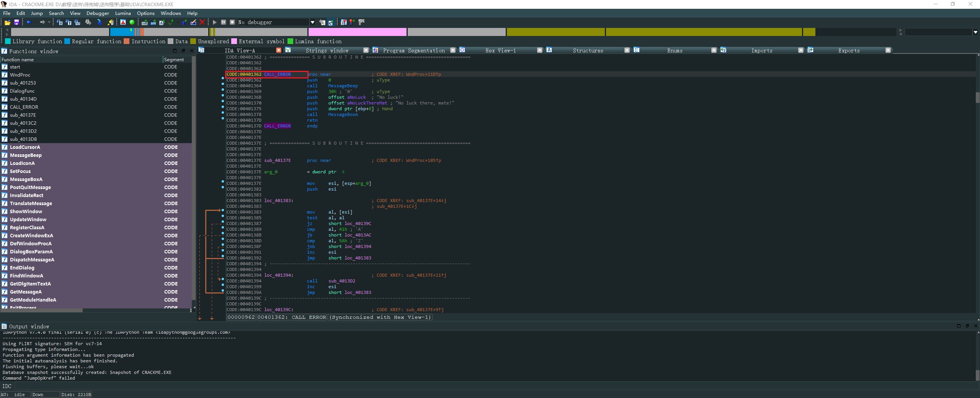
Task: Click the green circle toolbar icon
Action: click(x=132, y=22)
